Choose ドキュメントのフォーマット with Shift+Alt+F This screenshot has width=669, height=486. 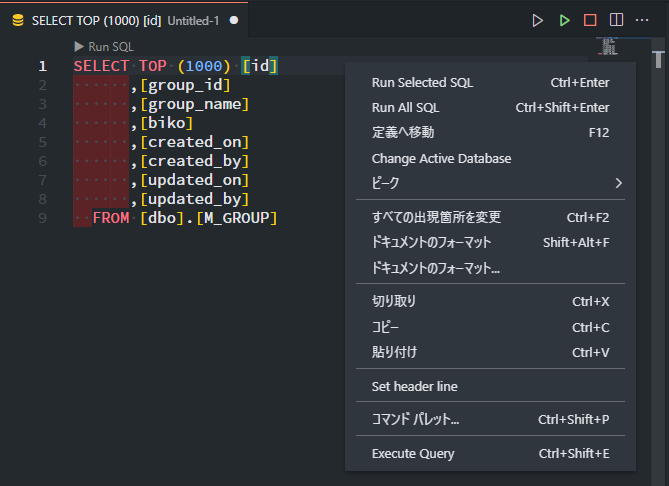pyautogui.click(x=490, y=243)
